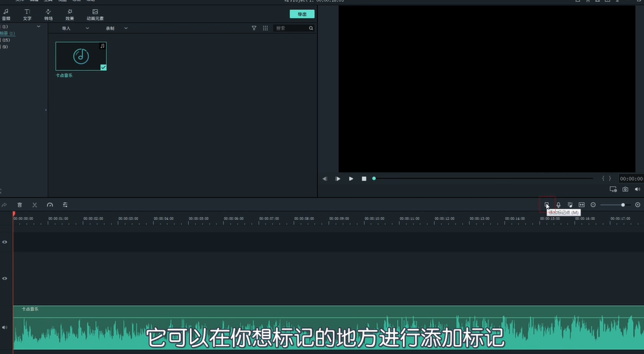Screen dimensions: 644x354
Task: Open the speed gauge icon
Action: (50, 205)
